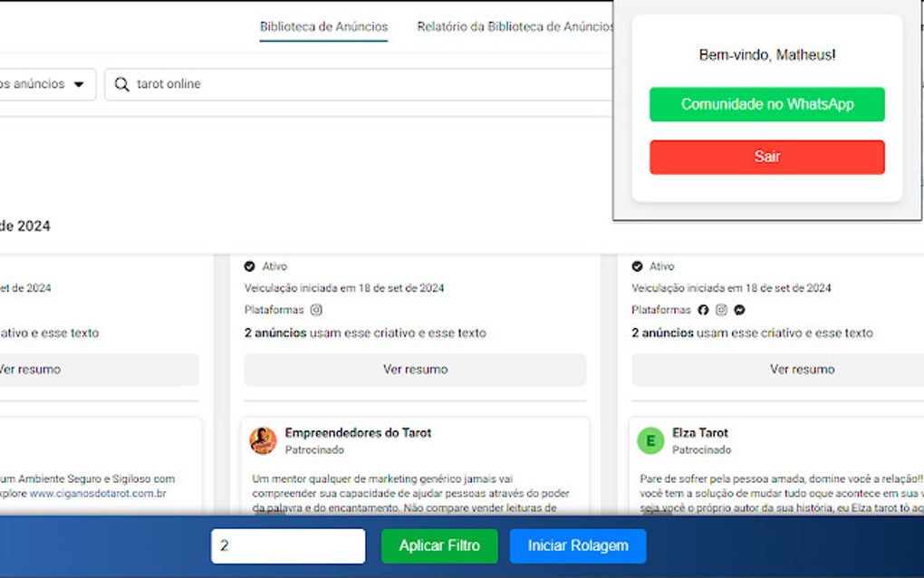Click Iniciar Rolagem button
924x578 pixels.
point(578,545)
